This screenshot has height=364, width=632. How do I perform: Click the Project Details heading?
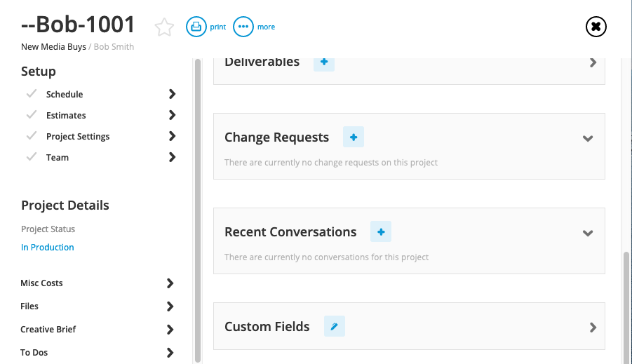tap(65, 205)
